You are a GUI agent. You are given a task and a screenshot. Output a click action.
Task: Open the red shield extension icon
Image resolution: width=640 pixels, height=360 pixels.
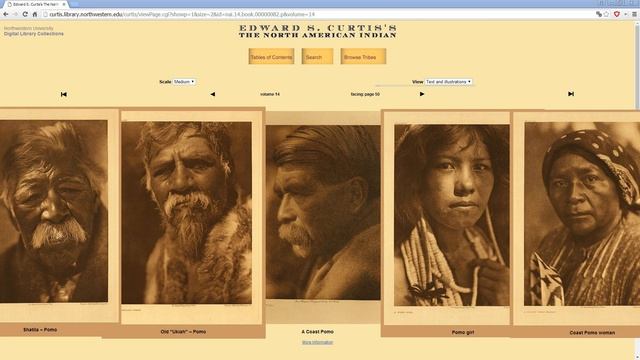tap(617, 14)
